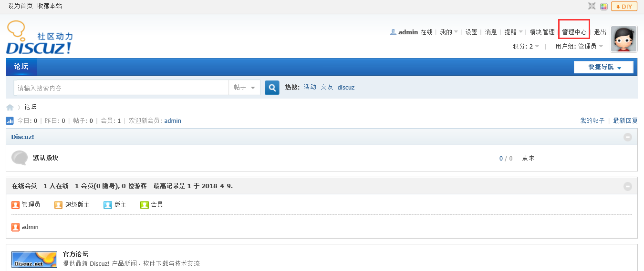Open the 默认版块 forum link

point(46,158)
